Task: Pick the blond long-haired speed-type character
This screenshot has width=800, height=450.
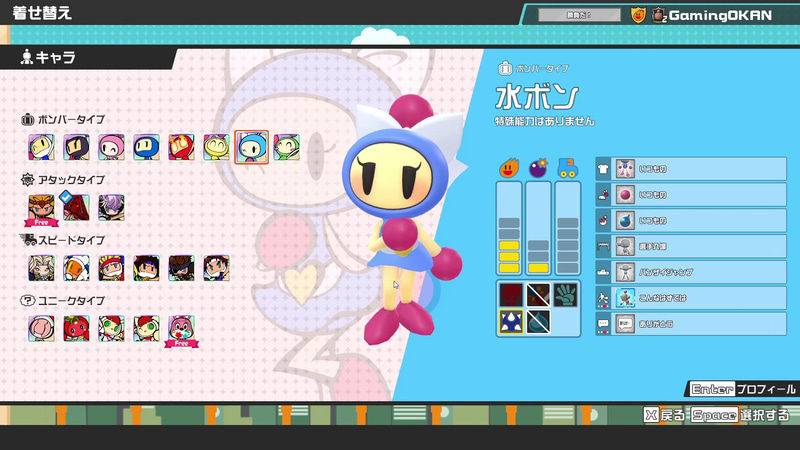Action: (41, 268)
